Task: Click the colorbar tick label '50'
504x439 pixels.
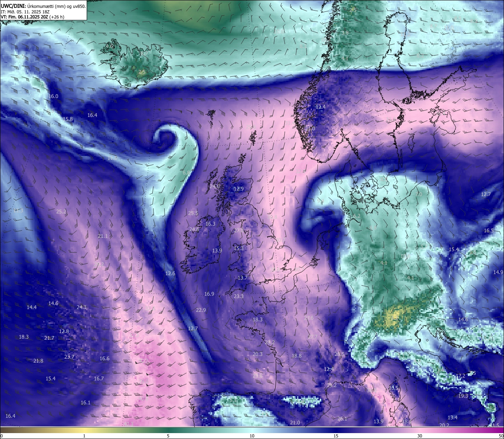Action: click(501, 436)
